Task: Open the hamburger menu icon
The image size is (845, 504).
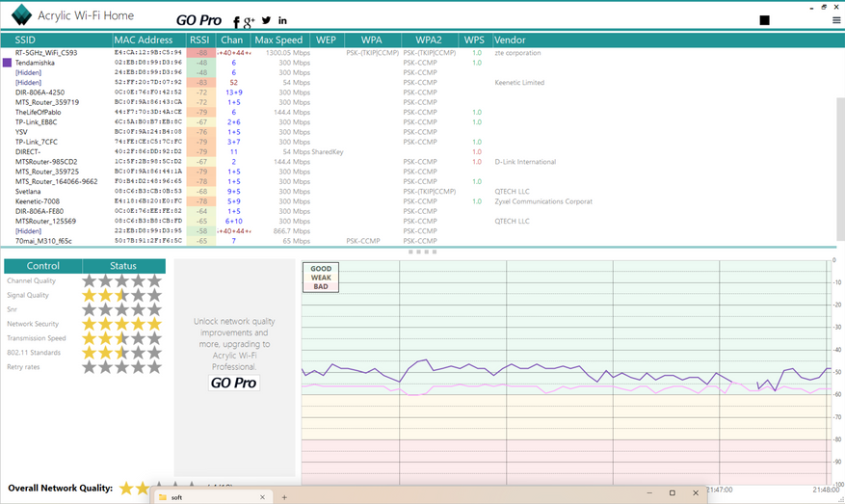Action: [x=836, y=20]
